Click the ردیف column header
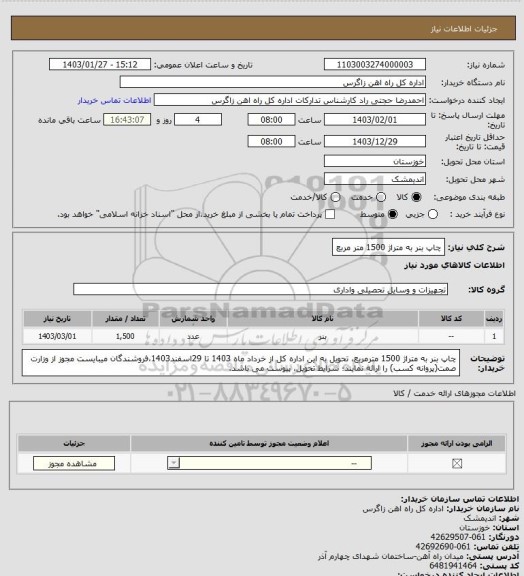Screen dimensions: 524x576 tap(494, 318)
